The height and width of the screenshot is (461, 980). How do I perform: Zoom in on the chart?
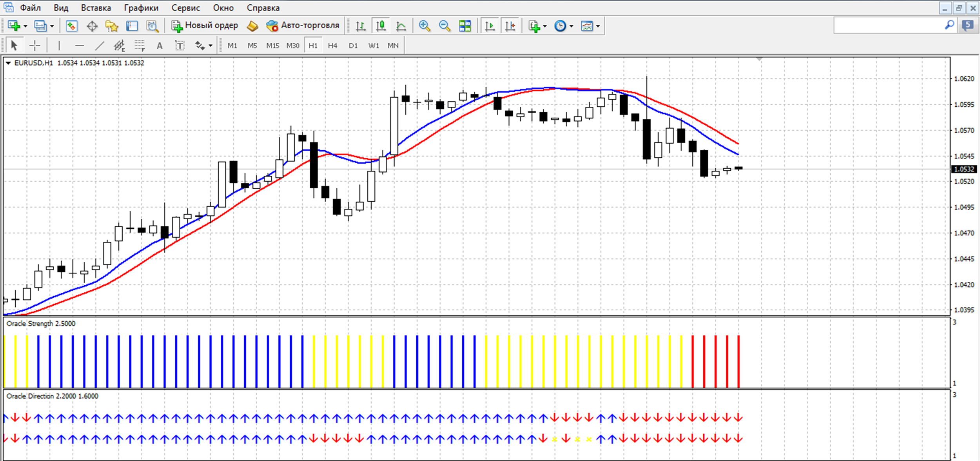(424, 26)
